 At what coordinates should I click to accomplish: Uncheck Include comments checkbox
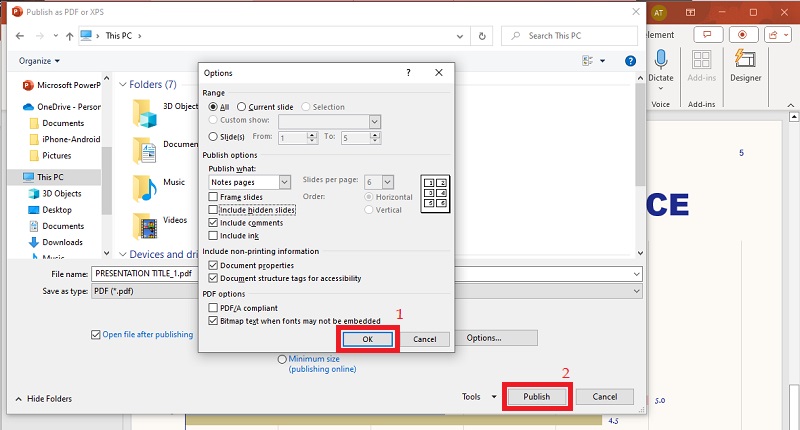(x=213, y=223)
